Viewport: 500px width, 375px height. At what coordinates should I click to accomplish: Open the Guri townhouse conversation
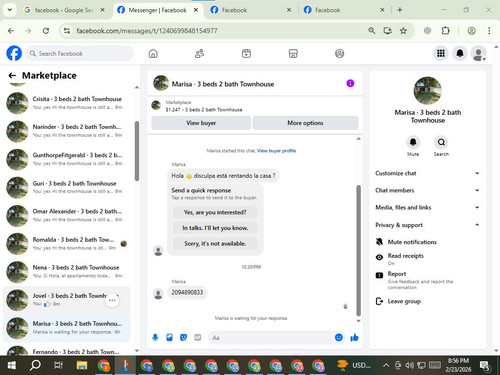[x=67, y=187]
